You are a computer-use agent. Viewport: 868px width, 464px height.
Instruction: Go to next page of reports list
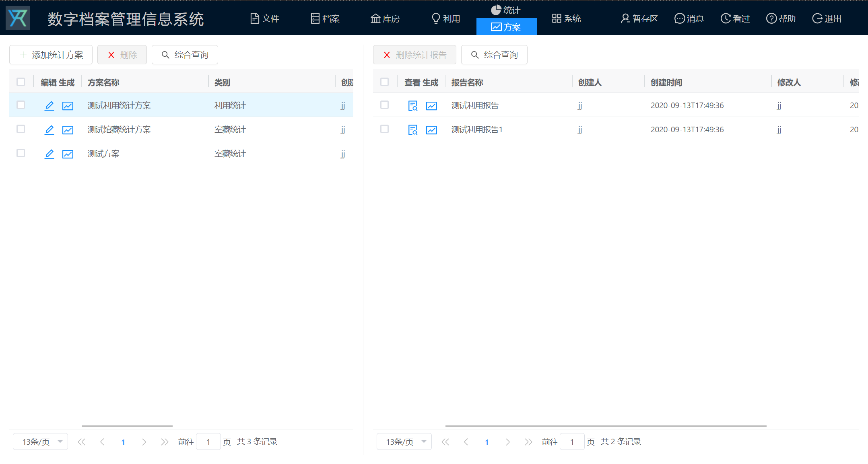pos(508,442)
